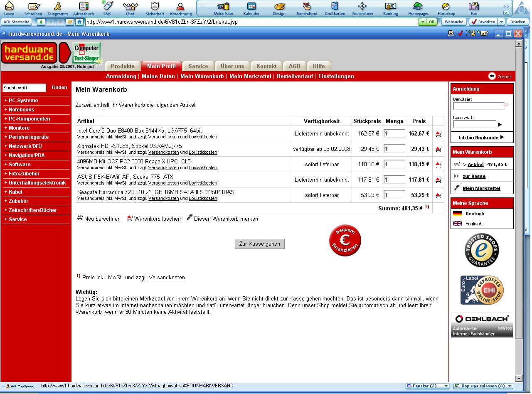Screen dimensions: 532x394
Task: Go back with the browser back arrow
Action: tap(41, 22)
